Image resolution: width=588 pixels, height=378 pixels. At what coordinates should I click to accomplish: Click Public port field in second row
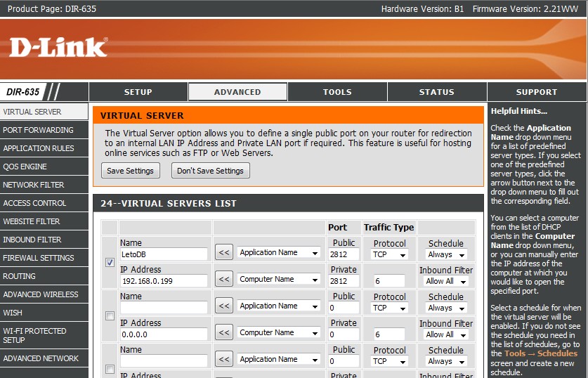click(344, 308)
